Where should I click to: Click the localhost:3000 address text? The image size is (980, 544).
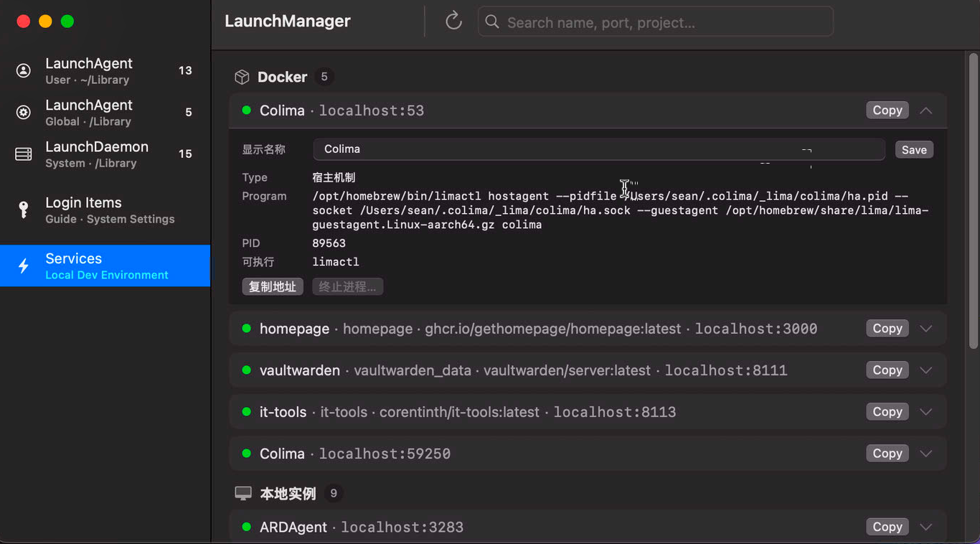756,329
